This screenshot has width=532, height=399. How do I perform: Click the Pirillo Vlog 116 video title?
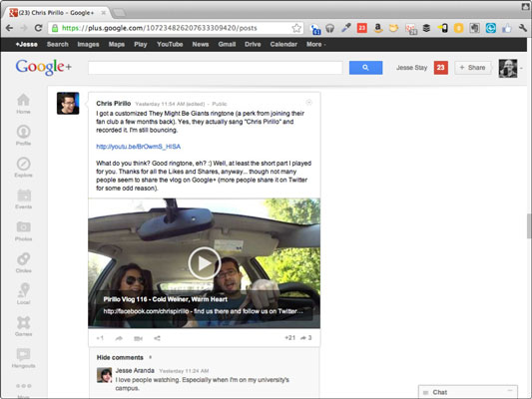(x=166, y=299)
